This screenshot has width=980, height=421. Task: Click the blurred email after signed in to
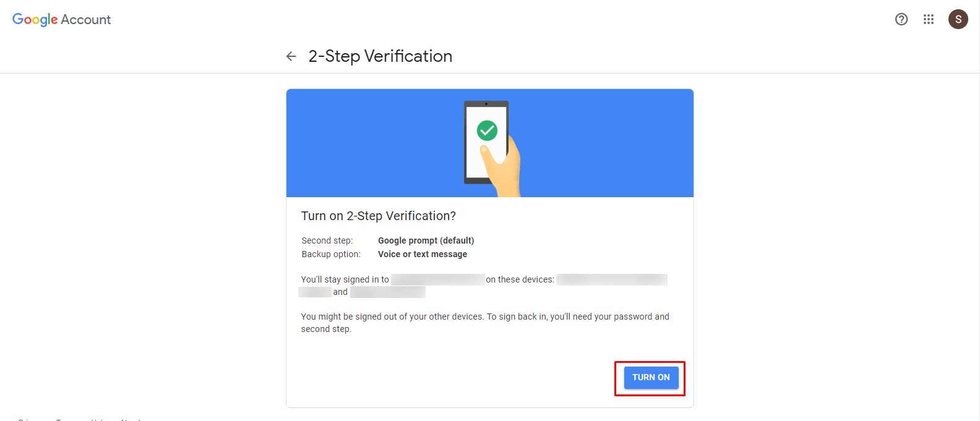point(437,279)
